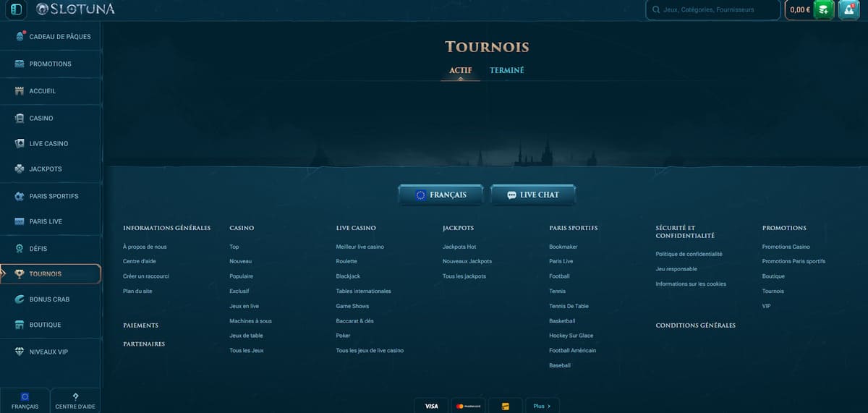Click the green deposit coins icon
The height and width of the screenshot is (413, 868).
coord(823,9)
